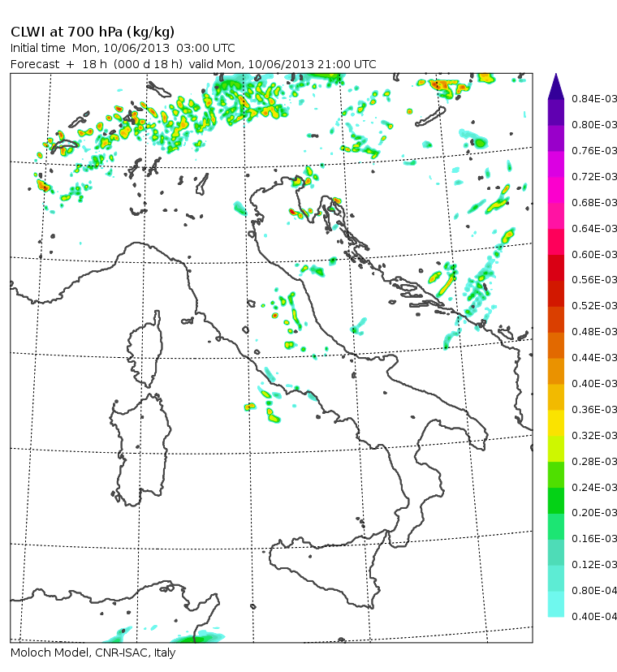The image size is (617, 672).
Task: Click the red swatch between 0.56E-03 and 0.60E-03
Action: pyautogui.click(x=556, y=268)
